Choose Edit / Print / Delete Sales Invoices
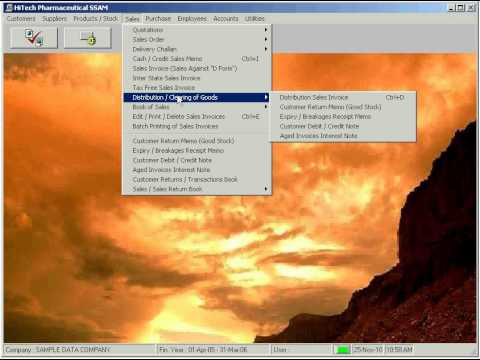 pos(197,117)
